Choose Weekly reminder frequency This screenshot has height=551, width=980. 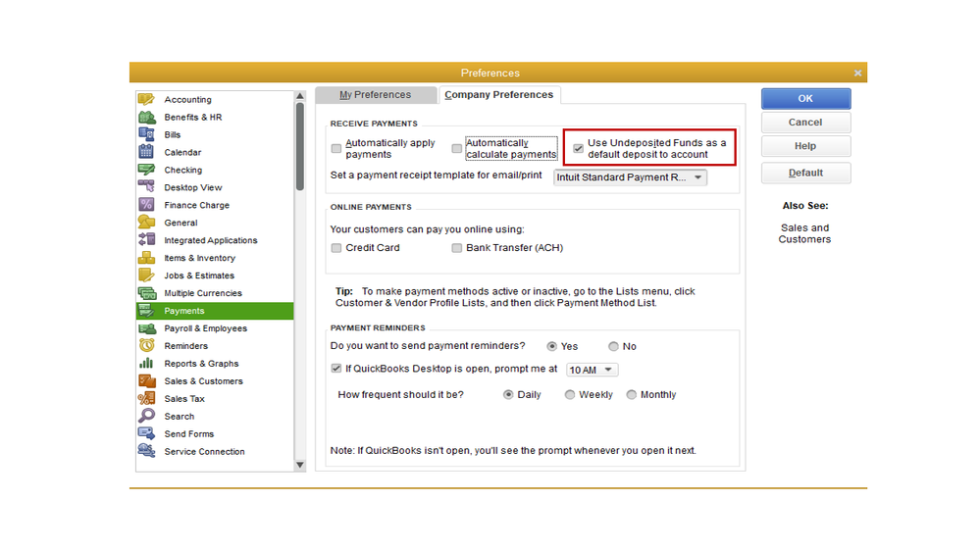coord(569,395)
